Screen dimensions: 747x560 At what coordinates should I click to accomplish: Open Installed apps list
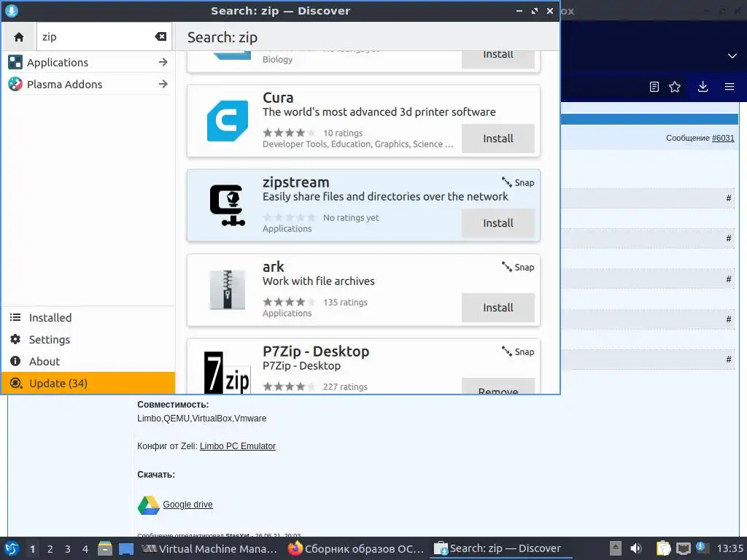coord(88,318)
